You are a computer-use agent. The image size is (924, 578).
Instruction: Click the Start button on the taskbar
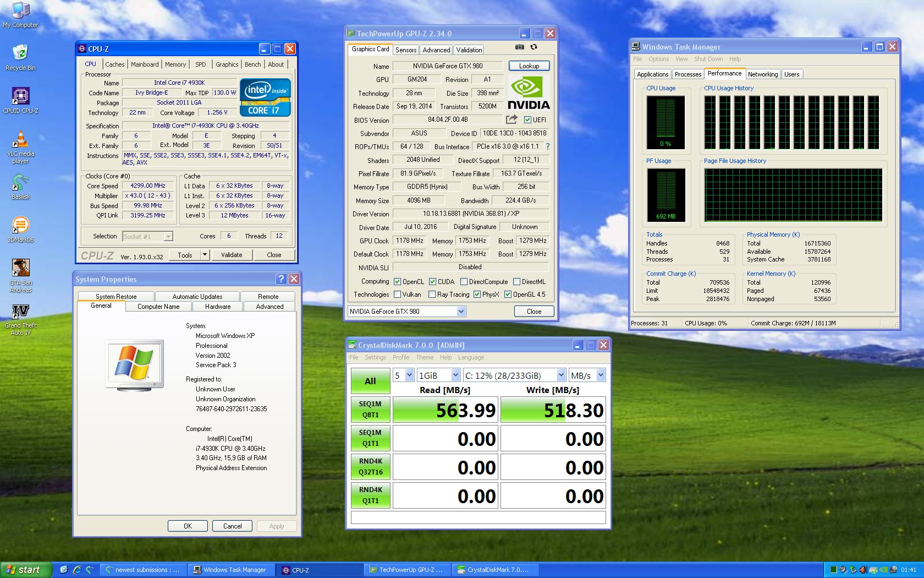click(25, 569)
